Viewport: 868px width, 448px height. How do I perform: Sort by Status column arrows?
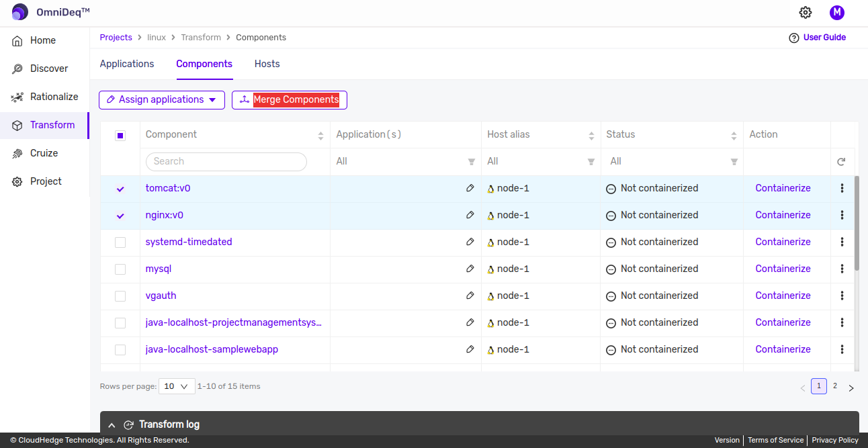click(734, 136)
